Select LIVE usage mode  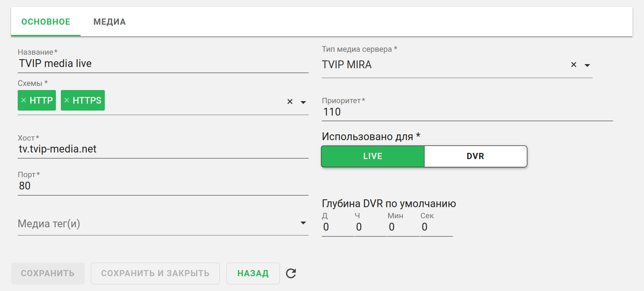click(372, 157)
